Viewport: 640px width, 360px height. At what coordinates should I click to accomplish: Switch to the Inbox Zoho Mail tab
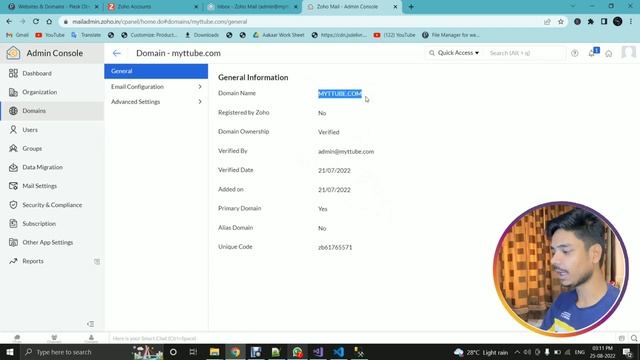[x=252, y=7]
